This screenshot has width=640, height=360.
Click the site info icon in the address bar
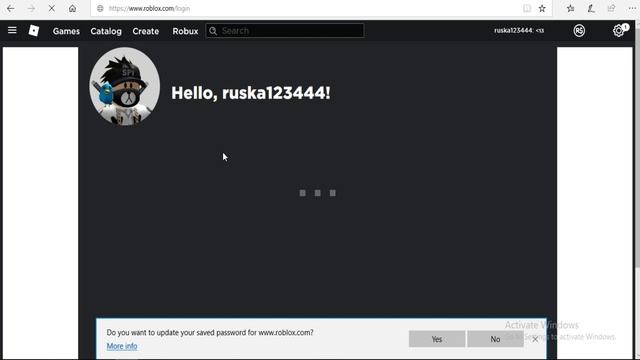(100, 8)
